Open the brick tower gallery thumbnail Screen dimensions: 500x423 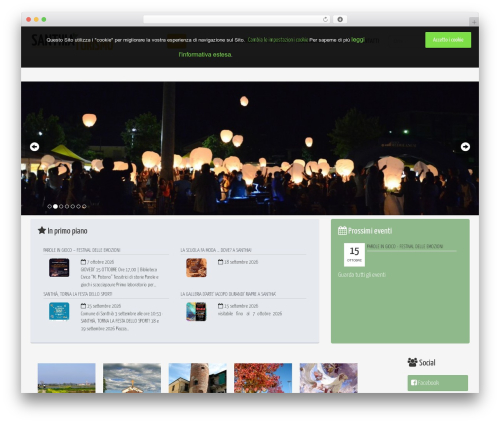click(198, 378)
